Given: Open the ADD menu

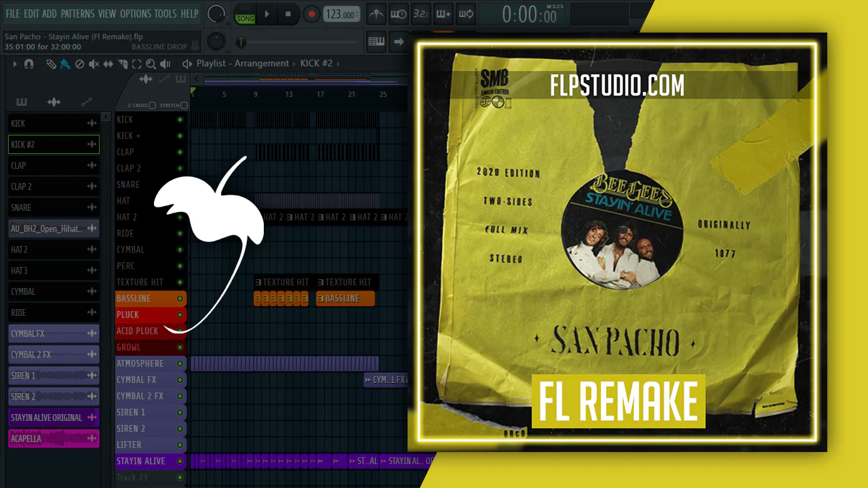Looking at the screenshot, I should (50, 14).
